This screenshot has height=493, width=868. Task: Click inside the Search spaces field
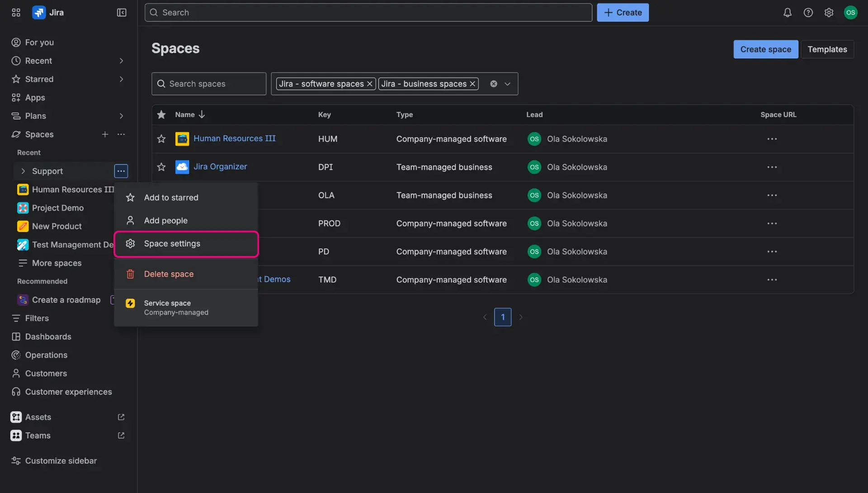pyautogui.click(x=208, y=84)
